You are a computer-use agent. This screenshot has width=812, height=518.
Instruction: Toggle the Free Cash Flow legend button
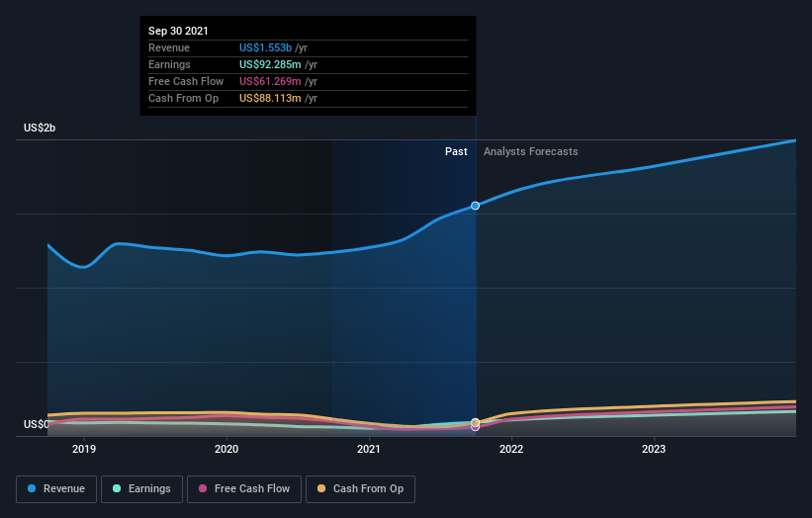click(x=244, y=489)
